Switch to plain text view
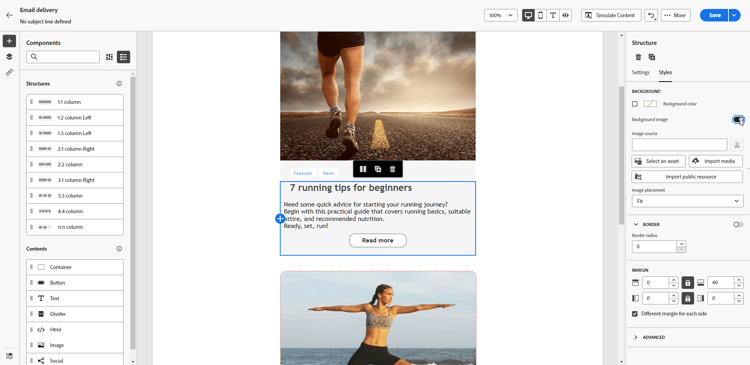 point(553,15)
